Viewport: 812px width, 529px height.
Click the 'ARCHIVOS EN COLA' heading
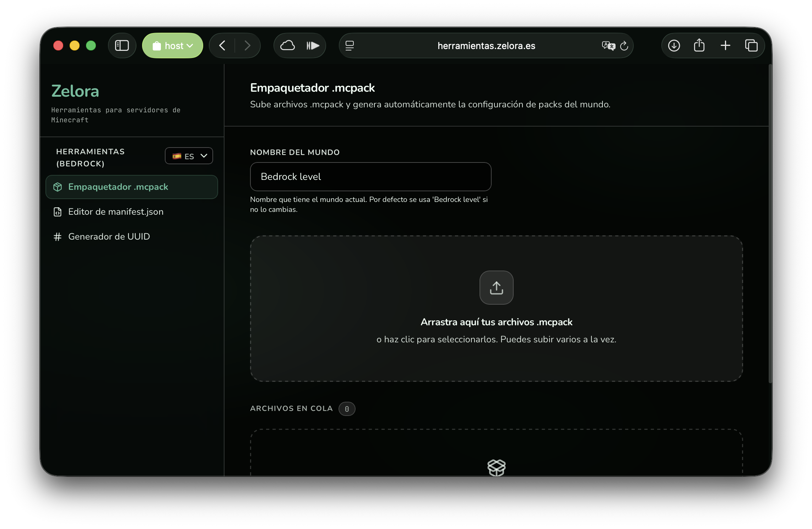coord(291,408)
